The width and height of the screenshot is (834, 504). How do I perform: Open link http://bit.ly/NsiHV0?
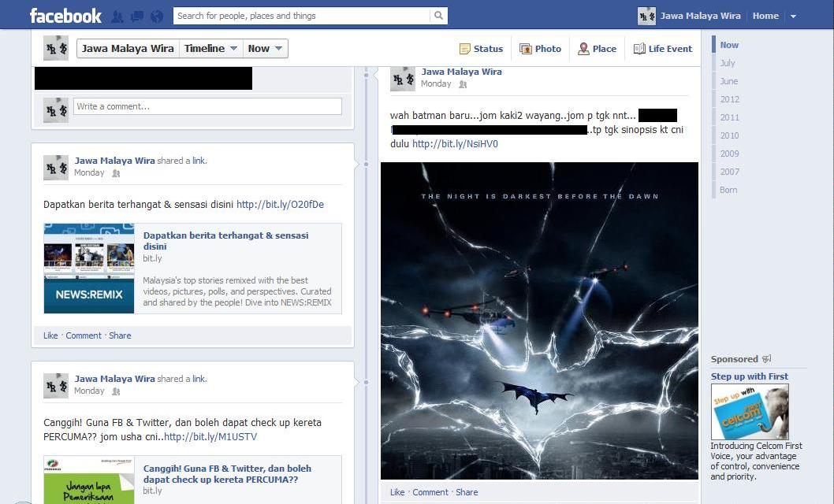click(456, 143)
